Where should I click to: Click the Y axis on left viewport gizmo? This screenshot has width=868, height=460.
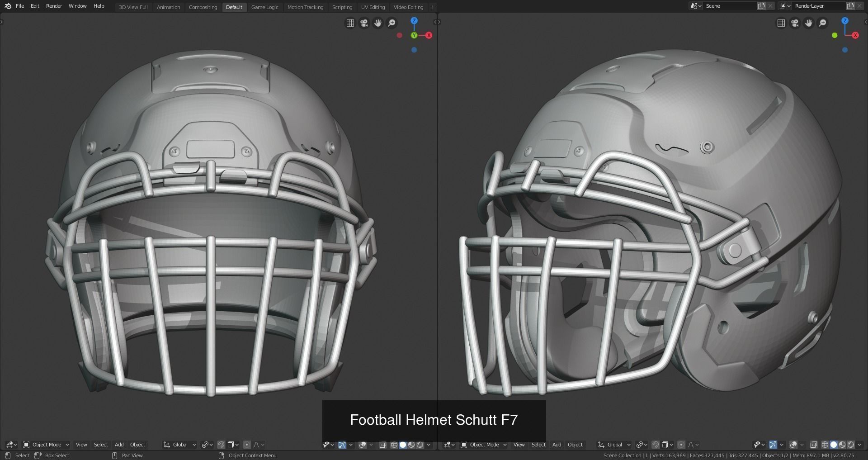pos(414,35)
